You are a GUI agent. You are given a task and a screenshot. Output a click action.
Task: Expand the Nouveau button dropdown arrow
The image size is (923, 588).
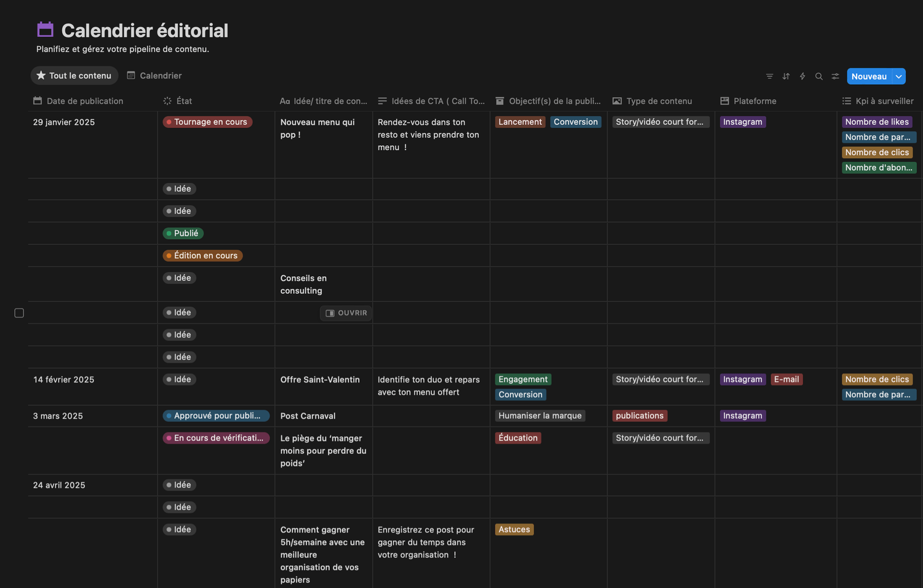(x=899, y=76)
